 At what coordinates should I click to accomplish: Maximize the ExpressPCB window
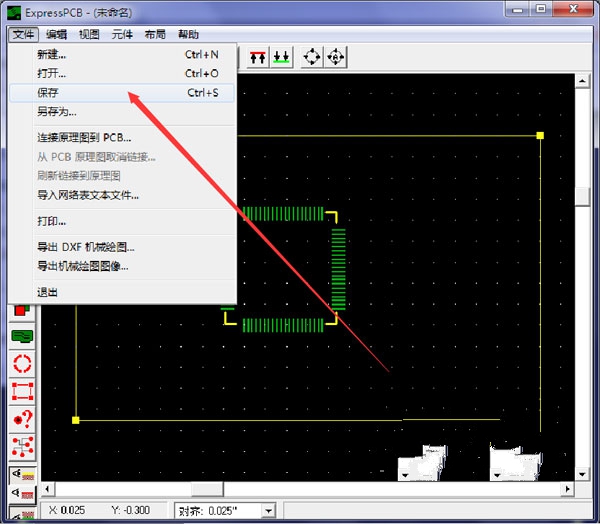click(x=540, y=10)
